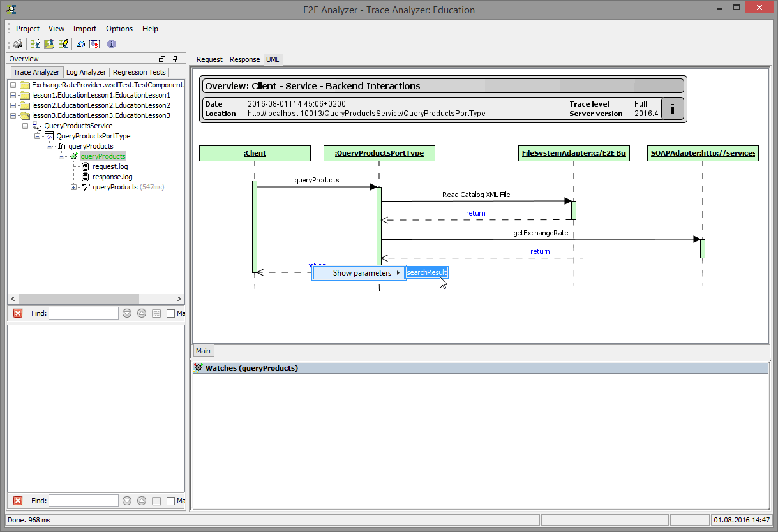Image resolution: width=778 pixels, height=532 pixels.
Task: Toggle the match checkbox in upper Find bar
Action: coord(170,313)
